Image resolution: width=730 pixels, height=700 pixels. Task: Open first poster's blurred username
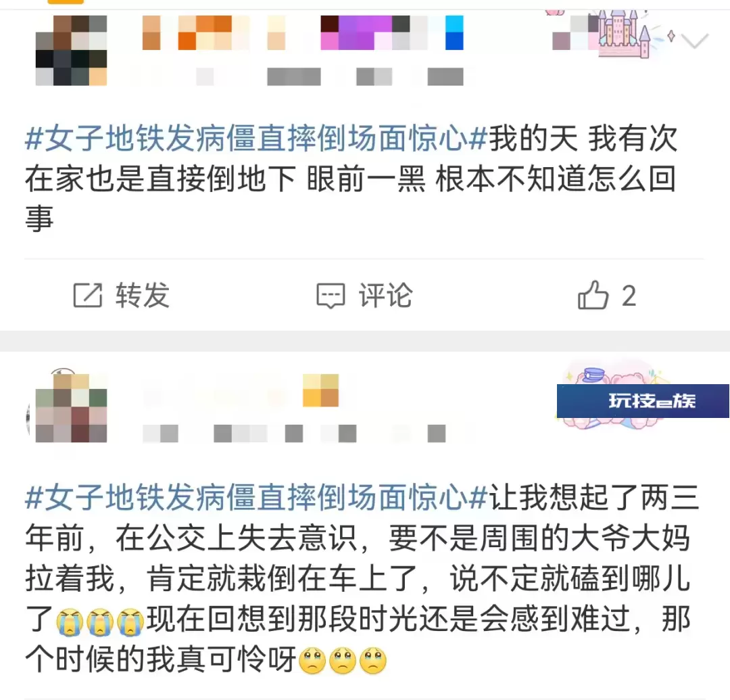(x=303, y=32)
